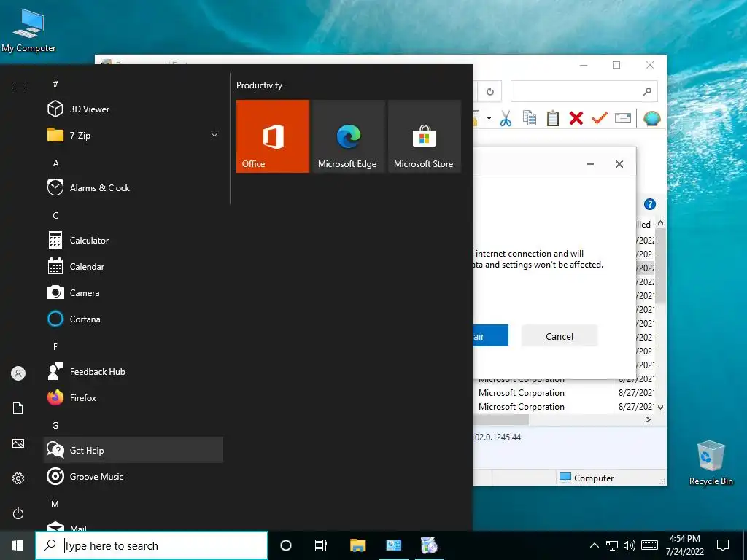Click the A letter group header
Screen dimensions: 747x560
55,163
